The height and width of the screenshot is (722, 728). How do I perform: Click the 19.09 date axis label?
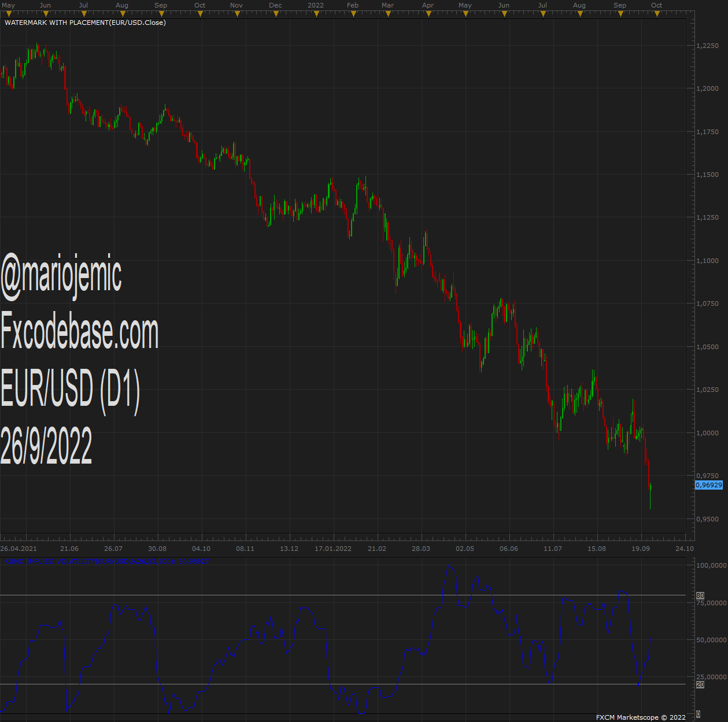[x=641, y=549]
